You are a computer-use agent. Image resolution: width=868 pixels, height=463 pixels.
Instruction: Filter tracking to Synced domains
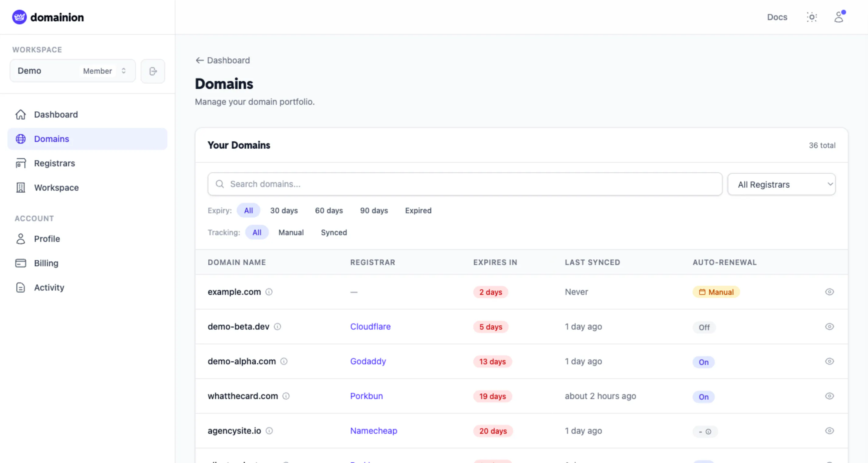[x=334, y=232]
